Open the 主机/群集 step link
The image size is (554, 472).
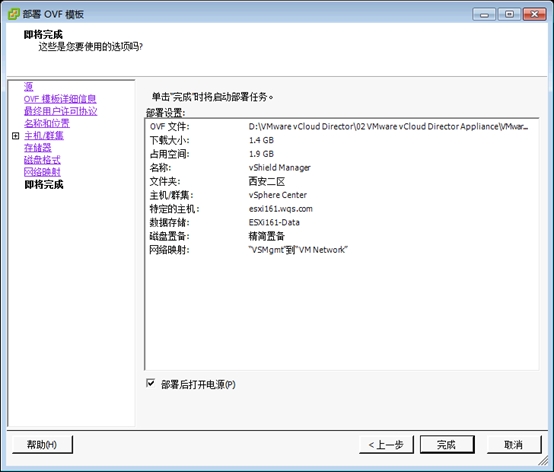coord(44,136)
